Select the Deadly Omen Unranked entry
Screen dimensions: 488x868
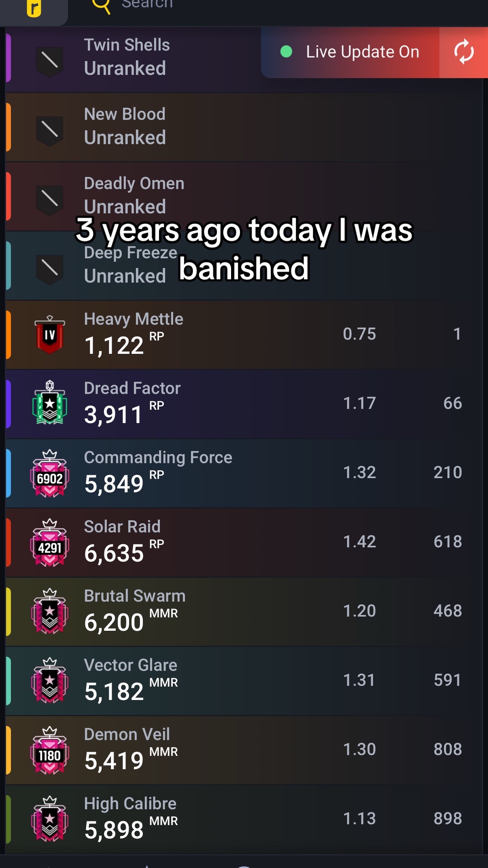tap(244, 196)
